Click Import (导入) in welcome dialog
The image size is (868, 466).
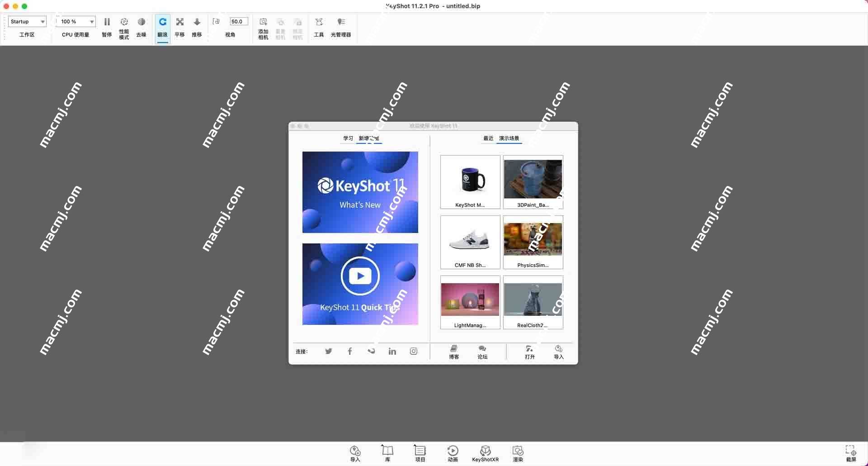pyautogui.click(x=559, y=352)
